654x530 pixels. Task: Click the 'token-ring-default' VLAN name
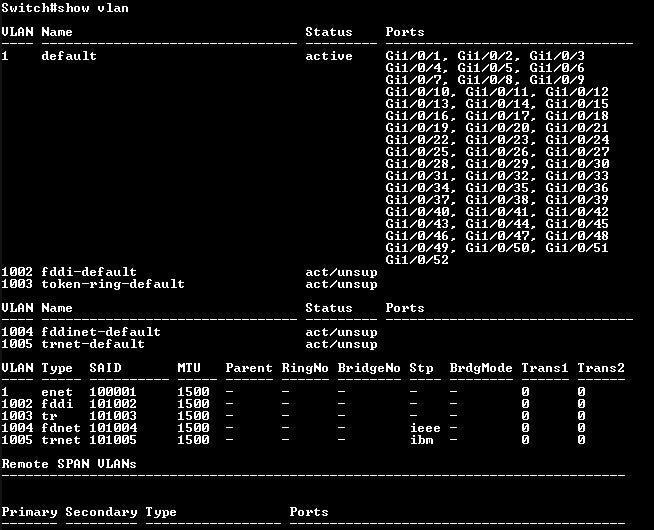(113, 284)
